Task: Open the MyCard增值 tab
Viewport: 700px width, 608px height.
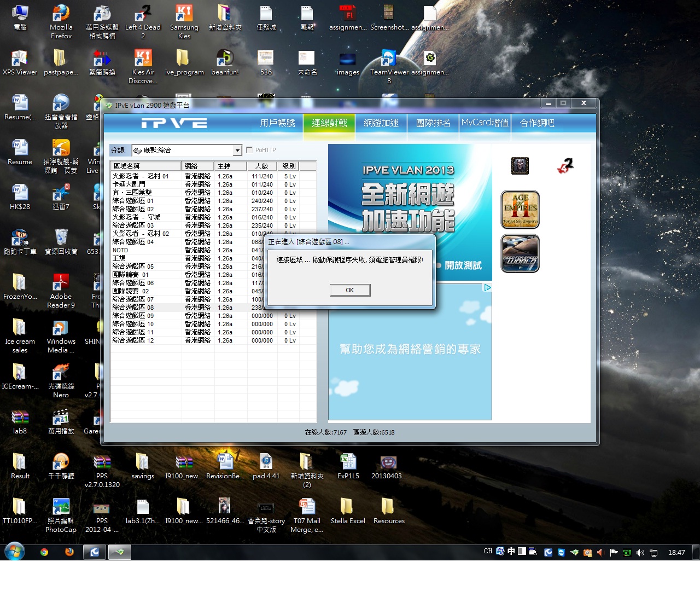Action: point(485,123)
